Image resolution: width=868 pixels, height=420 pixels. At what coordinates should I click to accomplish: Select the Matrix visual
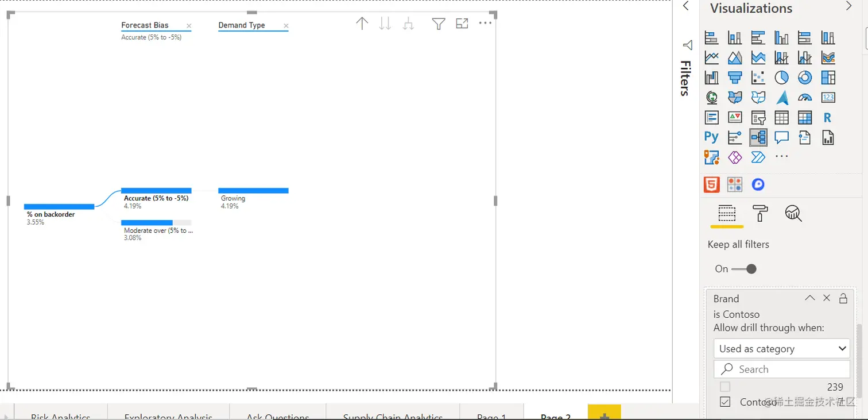805,118
